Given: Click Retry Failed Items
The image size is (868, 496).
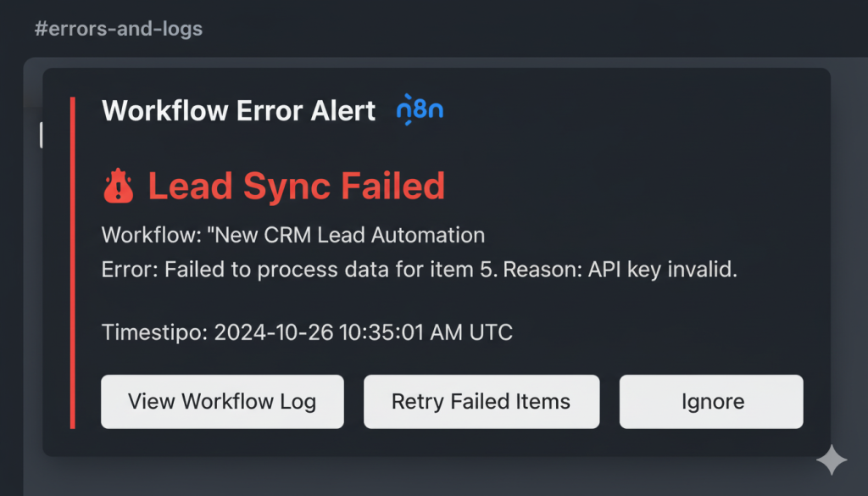Looking at the screenshot, I should pos(481,401).
